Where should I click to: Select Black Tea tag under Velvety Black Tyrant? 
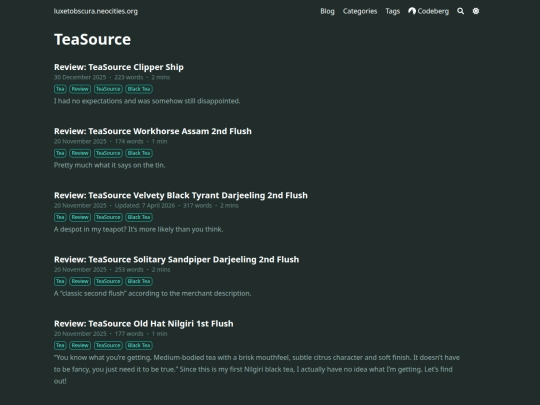click(x=139, y=217)
